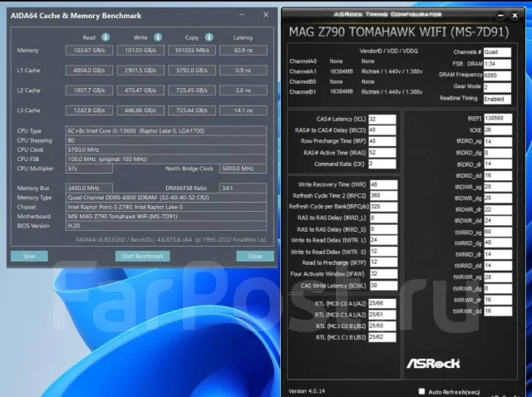Click the tWRRD_sg field
Viewport: 532px width, 397px height.
point(498,232)
